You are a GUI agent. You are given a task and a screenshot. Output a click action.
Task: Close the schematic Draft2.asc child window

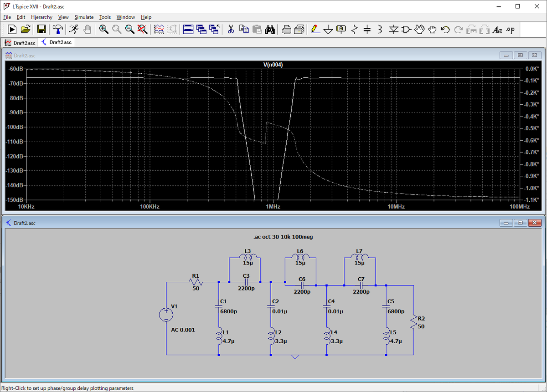[534, 223]
